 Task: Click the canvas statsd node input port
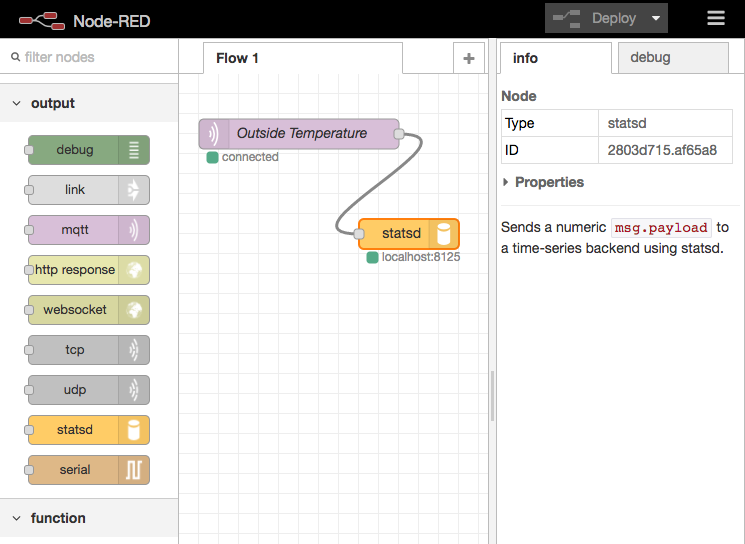tap(359, 234)
